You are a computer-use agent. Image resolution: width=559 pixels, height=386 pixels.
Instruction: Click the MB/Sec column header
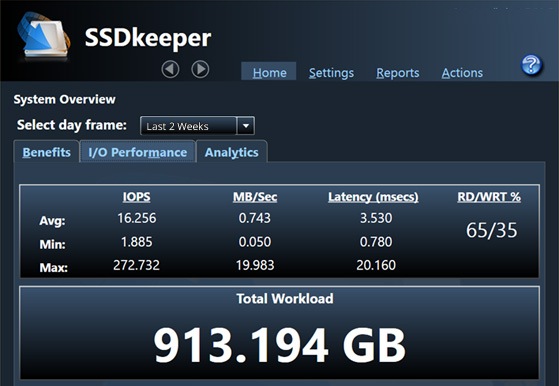click(255, 197)
